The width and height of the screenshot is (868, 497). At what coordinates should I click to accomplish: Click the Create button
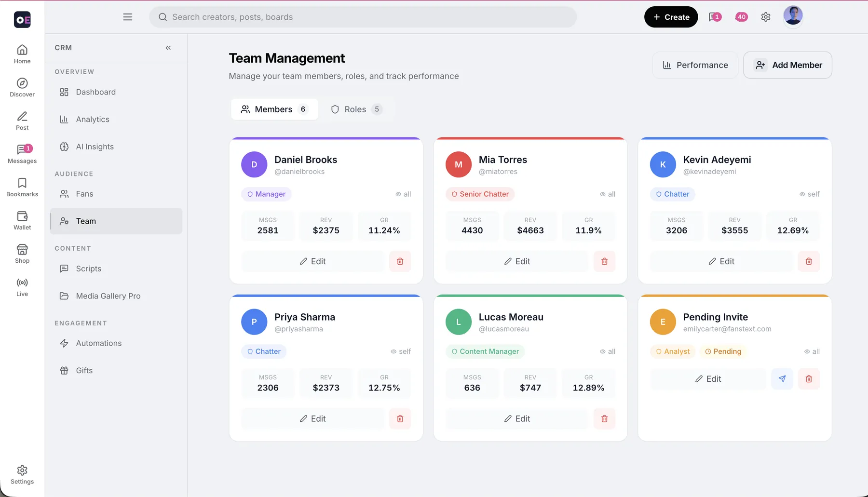click(x=671, y=17)
